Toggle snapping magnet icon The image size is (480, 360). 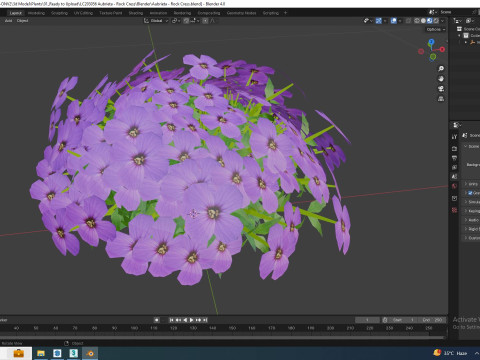tap(186, 21)
